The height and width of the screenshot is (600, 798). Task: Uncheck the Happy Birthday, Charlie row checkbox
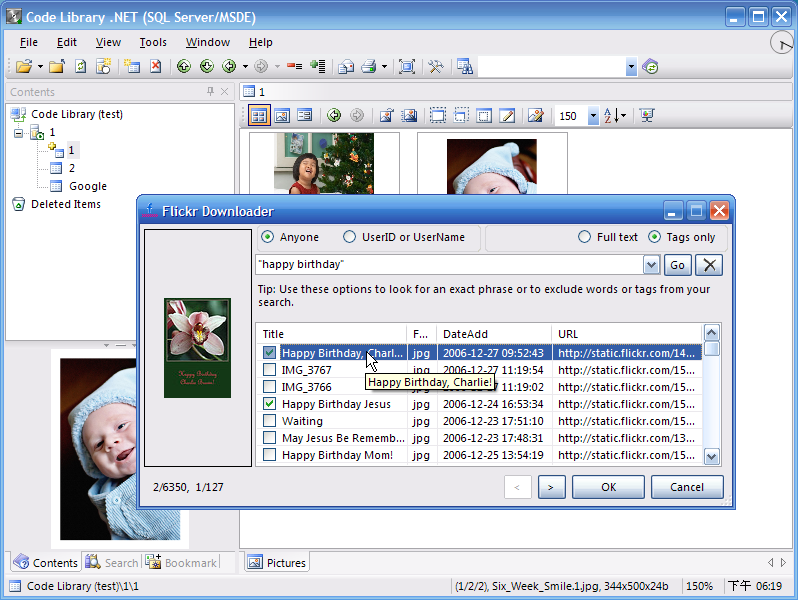[x=269, y=353]
